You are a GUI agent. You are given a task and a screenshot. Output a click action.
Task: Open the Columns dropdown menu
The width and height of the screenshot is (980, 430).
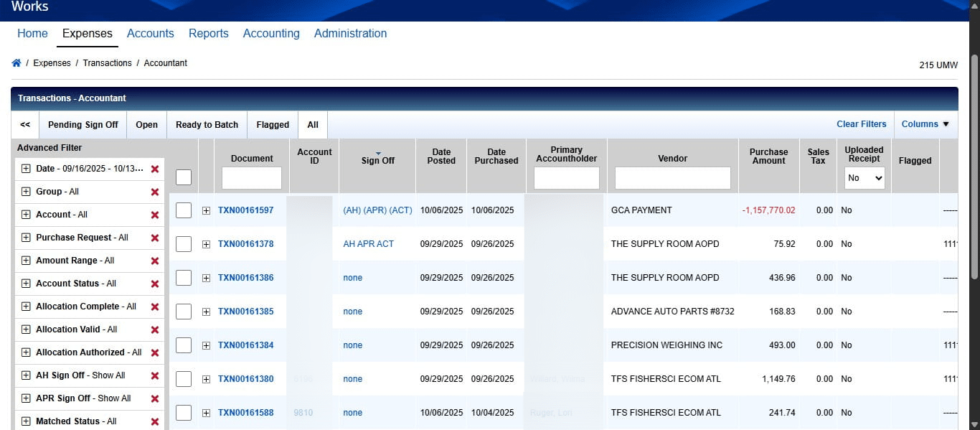pos(925,124)
